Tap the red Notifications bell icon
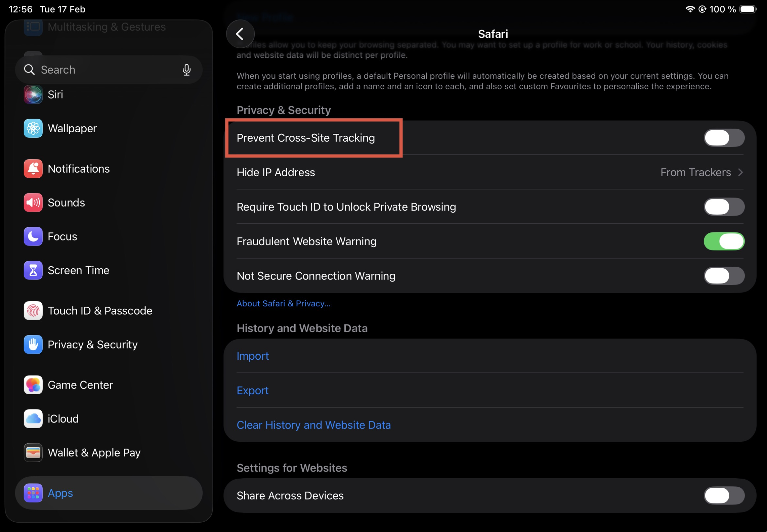Screen dimensions: 767x532 pos(33,169)
